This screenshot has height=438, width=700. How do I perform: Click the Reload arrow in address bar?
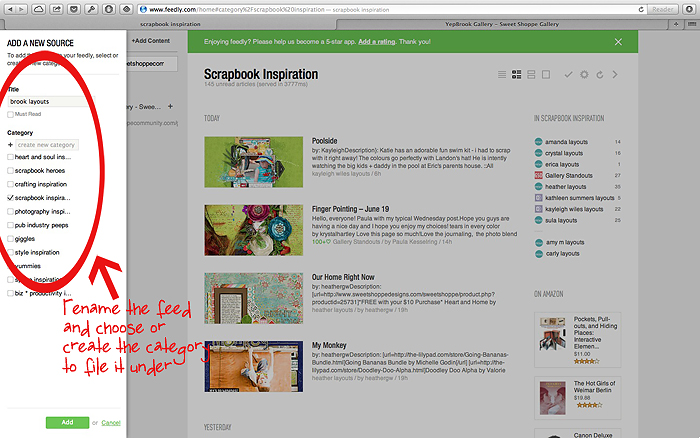pos(641,9)
